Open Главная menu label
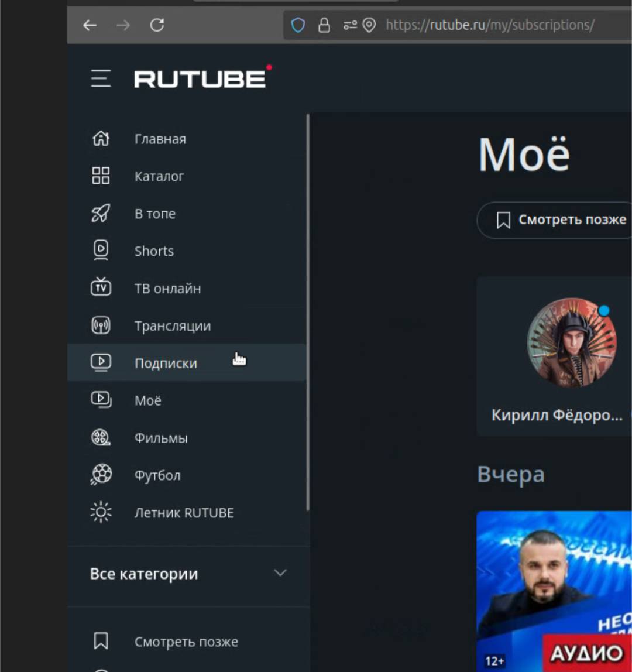The image size is (632, 672). tap(160, 139)
